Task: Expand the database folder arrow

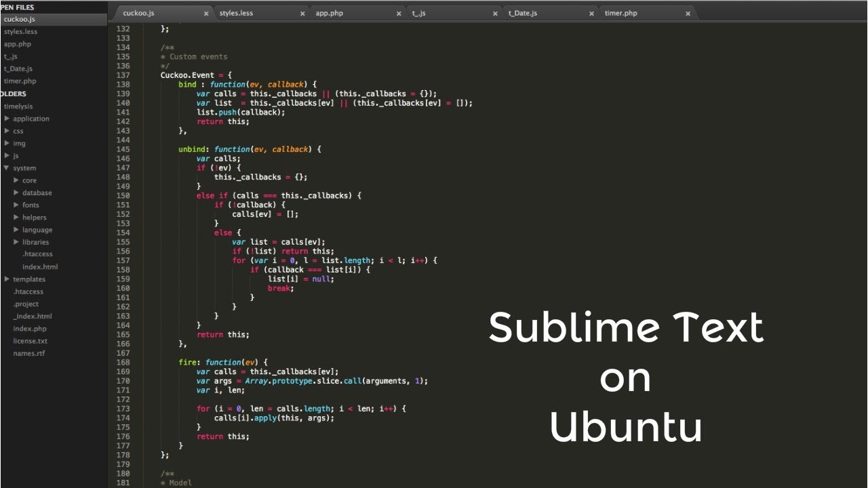Action: tap(16, 192)
